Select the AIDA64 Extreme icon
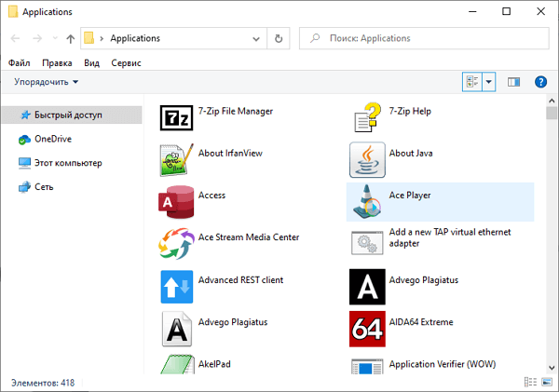The image size is (559, 392). coord(367,329)
